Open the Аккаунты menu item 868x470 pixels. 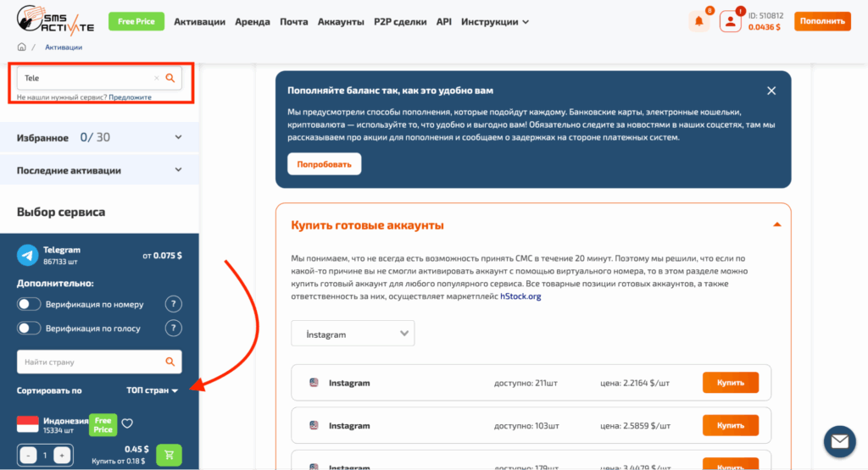click(x=341, y=21)
